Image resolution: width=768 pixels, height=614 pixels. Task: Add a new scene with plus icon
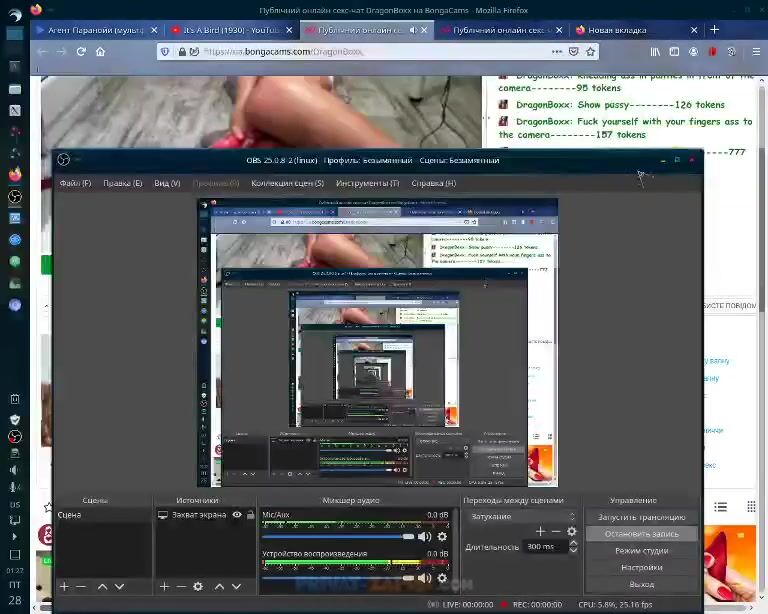(64, 586)
